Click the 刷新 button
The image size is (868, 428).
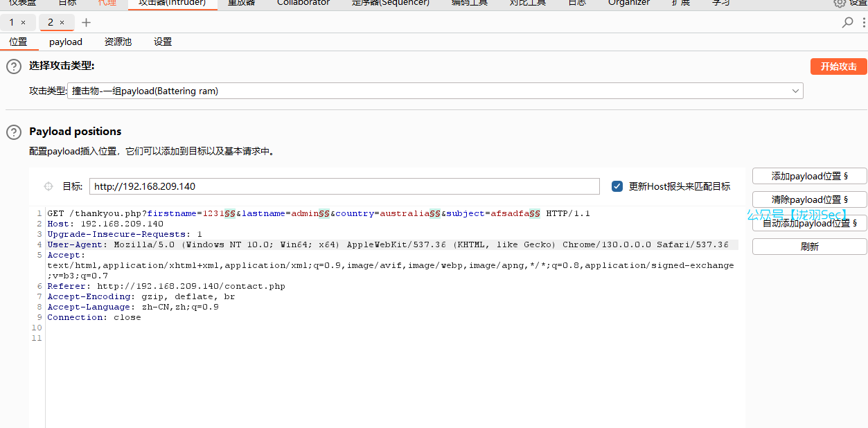pyautogui.click(x=808, y=246)
